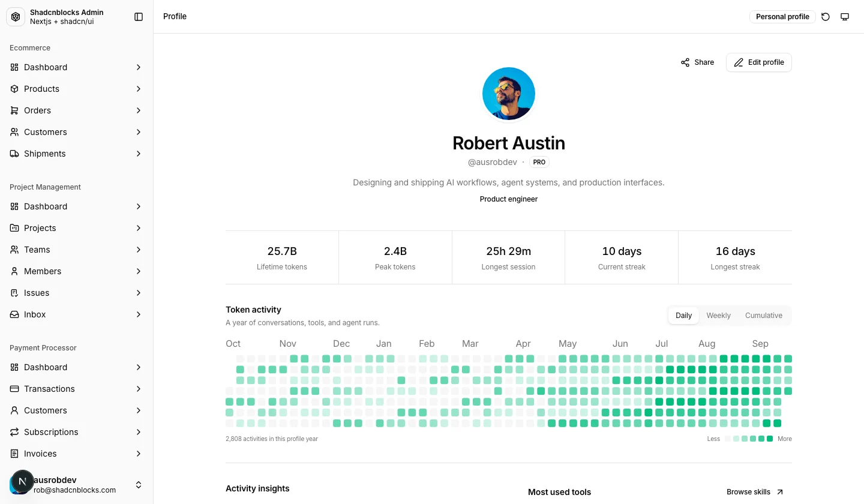Image resolution: width=864 pixels, height=504 pixels.
Task: Open the Members menu item
Action: (77, 271)
